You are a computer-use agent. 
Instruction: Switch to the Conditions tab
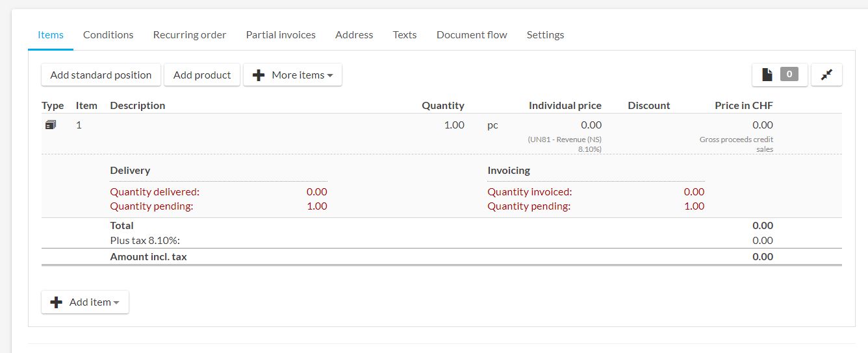108,35
